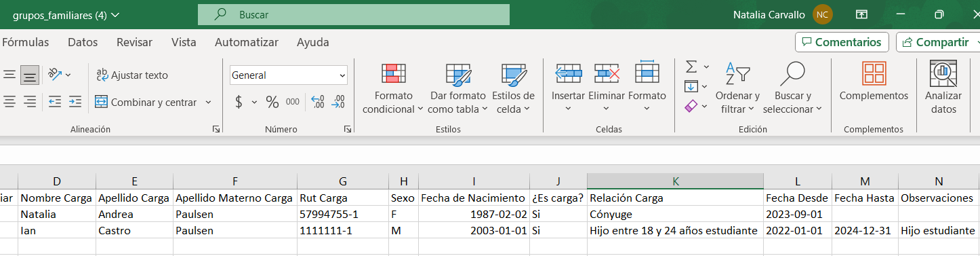
Task: Select cell with date '2023-09-01'
Action: [x=798, y=215]
